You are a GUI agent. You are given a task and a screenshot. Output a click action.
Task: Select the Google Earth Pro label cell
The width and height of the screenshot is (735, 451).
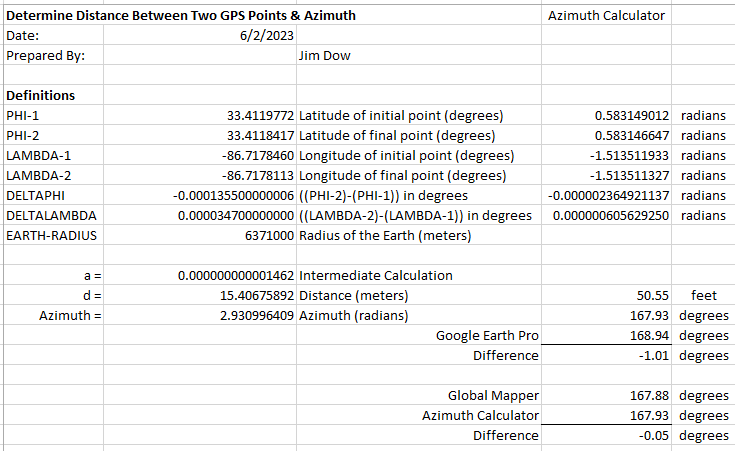(x=488, y=336)
